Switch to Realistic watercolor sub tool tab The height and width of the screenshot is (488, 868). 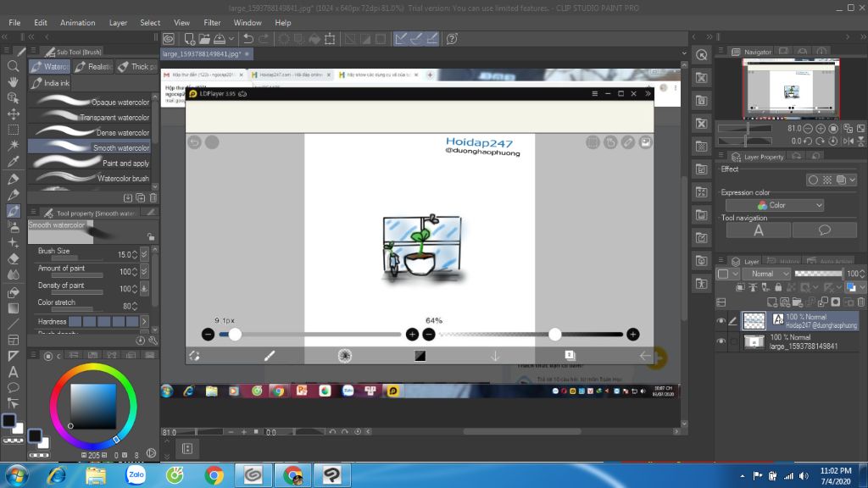click(x=93, y=66)
